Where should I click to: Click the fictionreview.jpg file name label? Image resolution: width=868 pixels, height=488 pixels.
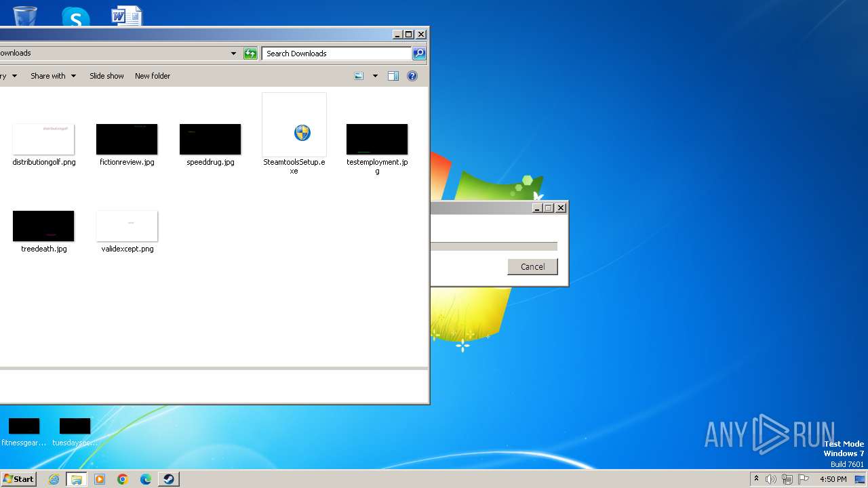pos(127,163)
